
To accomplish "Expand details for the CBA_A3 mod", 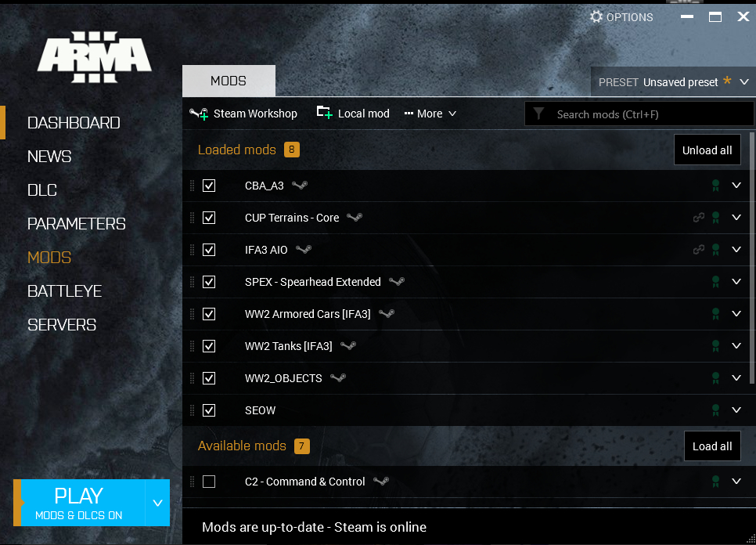I will [736, 186].
